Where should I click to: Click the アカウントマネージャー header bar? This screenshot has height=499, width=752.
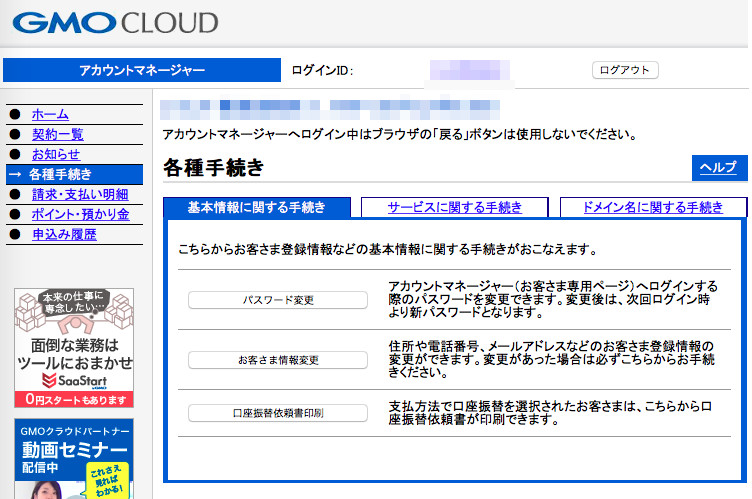coord(142,70)
